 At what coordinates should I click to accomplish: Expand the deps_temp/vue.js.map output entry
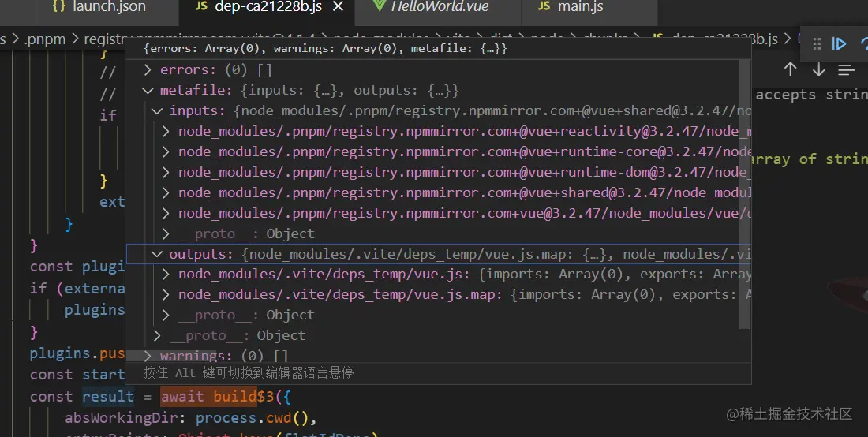click(x=166, y=294)
